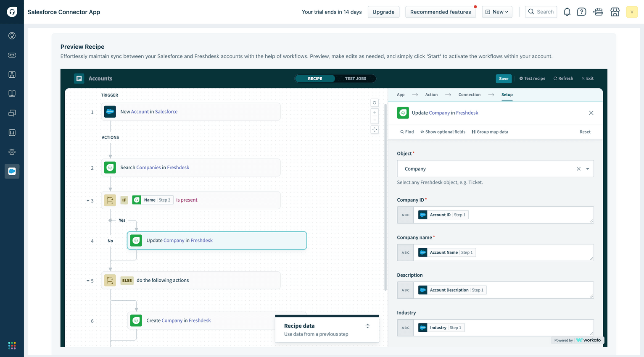The width and height of the screenshot is (644, 357).
Task: Click the canvas reset view icon
Action: point(375,103)
